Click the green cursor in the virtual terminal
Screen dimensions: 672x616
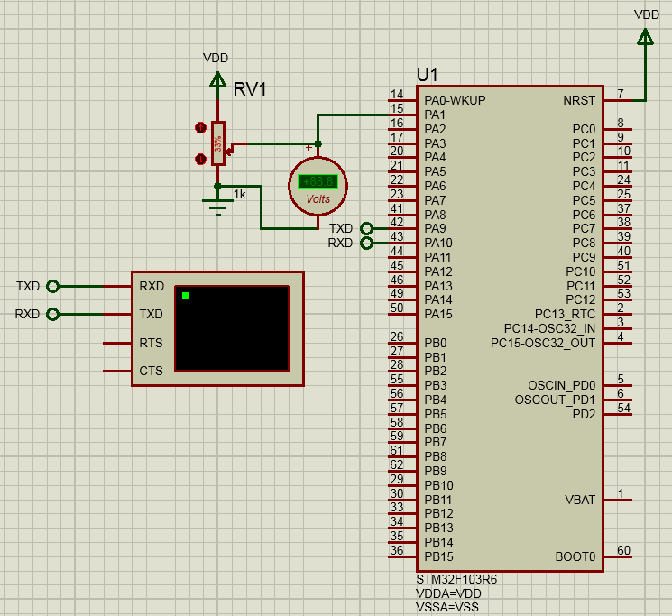pos(186,296)
